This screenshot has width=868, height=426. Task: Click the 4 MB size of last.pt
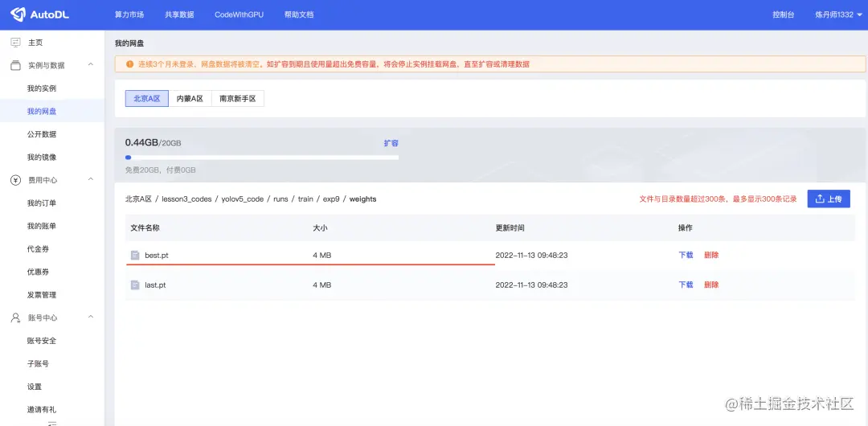322,285
